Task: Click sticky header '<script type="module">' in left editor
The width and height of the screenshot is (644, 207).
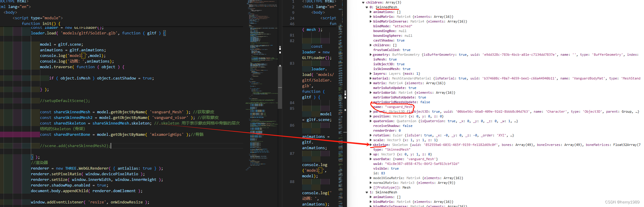Action: tap(38, 18)
